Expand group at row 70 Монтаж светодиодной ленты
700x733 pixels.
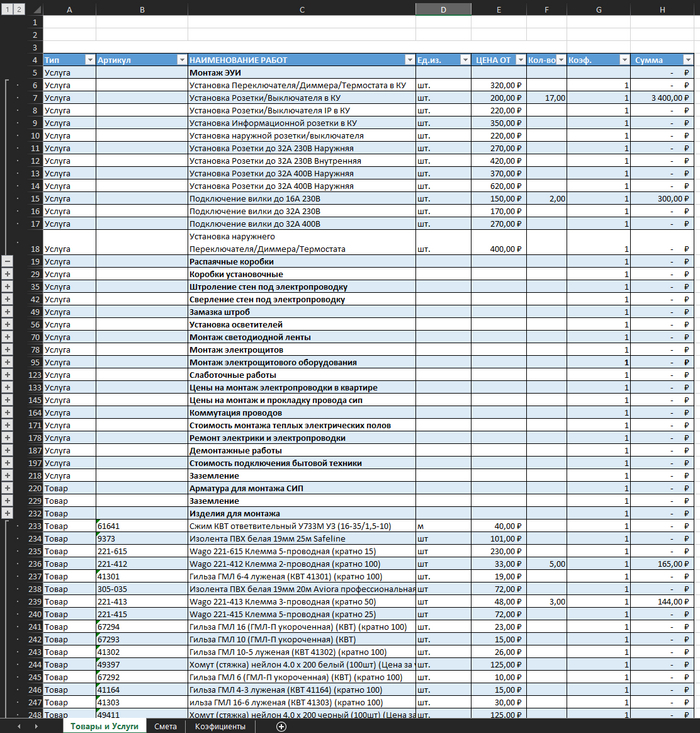click(7, 337)
